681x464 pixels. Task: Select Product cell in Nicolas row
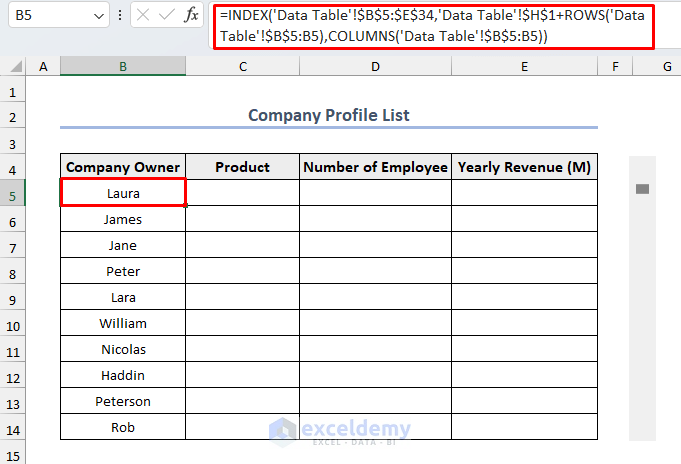click(x=242, y=349)
